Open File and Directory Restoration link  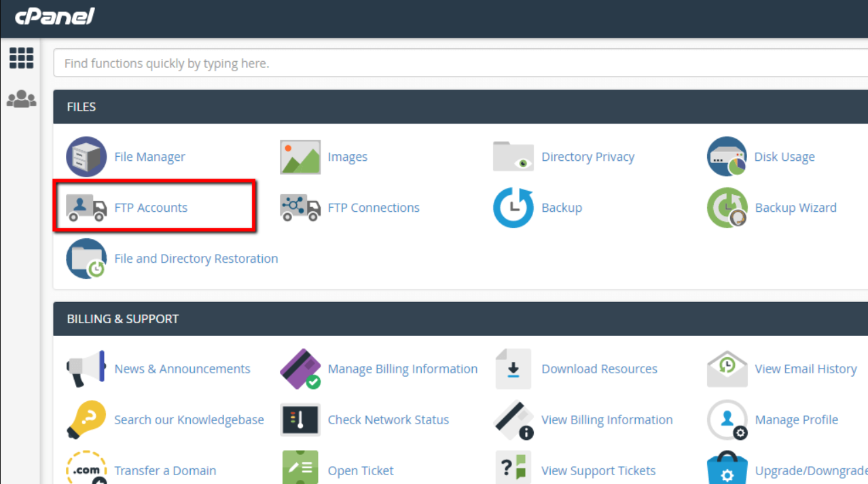tap(196, 259)
